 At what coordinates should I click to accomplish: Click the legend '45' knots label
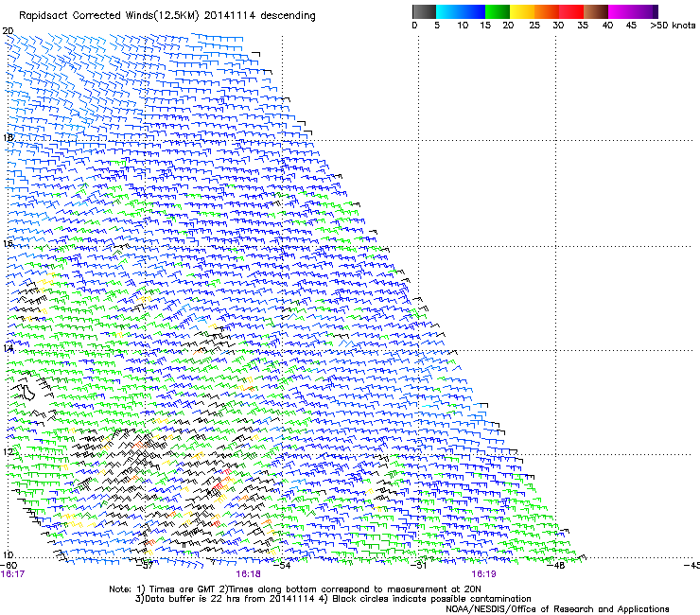pyautogui.click(x=631, y=26)
